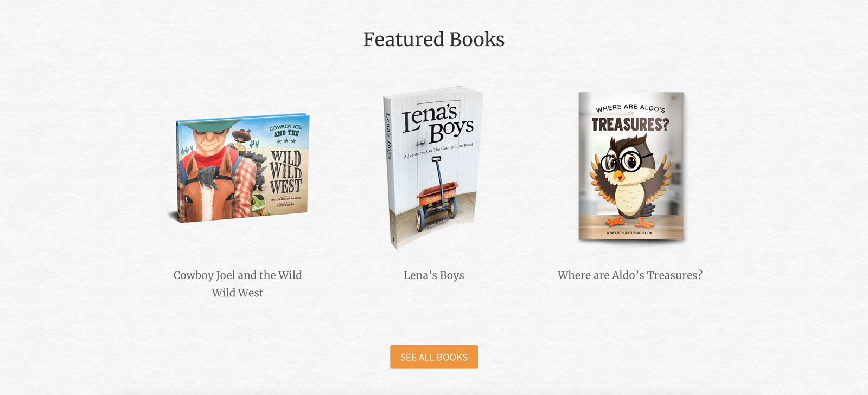This screenshot has height=395, width=868.
Task: Click the red wagon on Lena's Boys cover
Action: click(437, 201)
